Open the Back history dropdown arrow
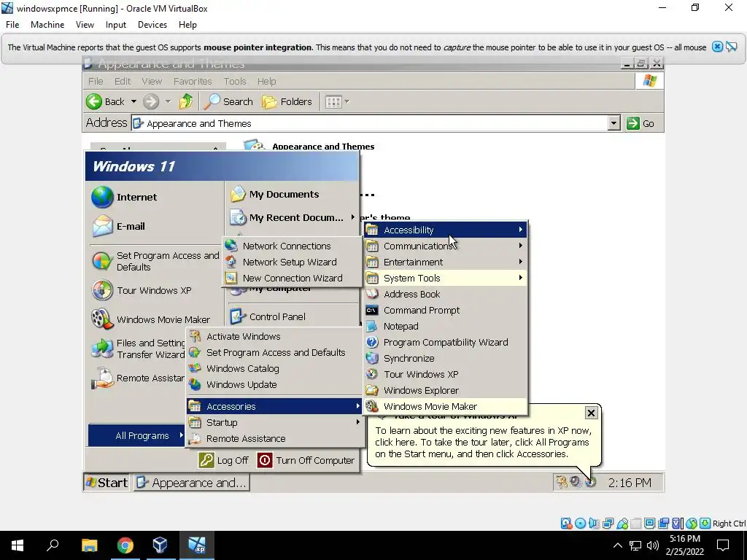 click(x=134, y=101)
